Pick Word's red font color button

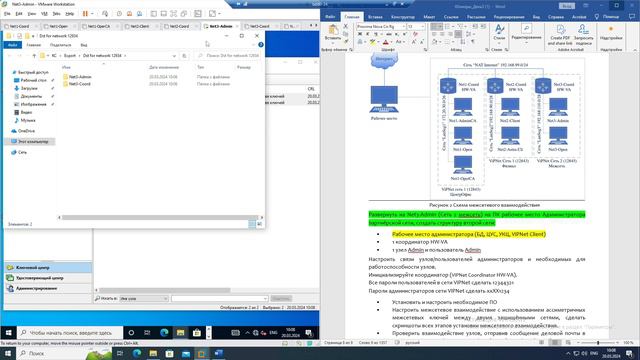click(385, 42)
